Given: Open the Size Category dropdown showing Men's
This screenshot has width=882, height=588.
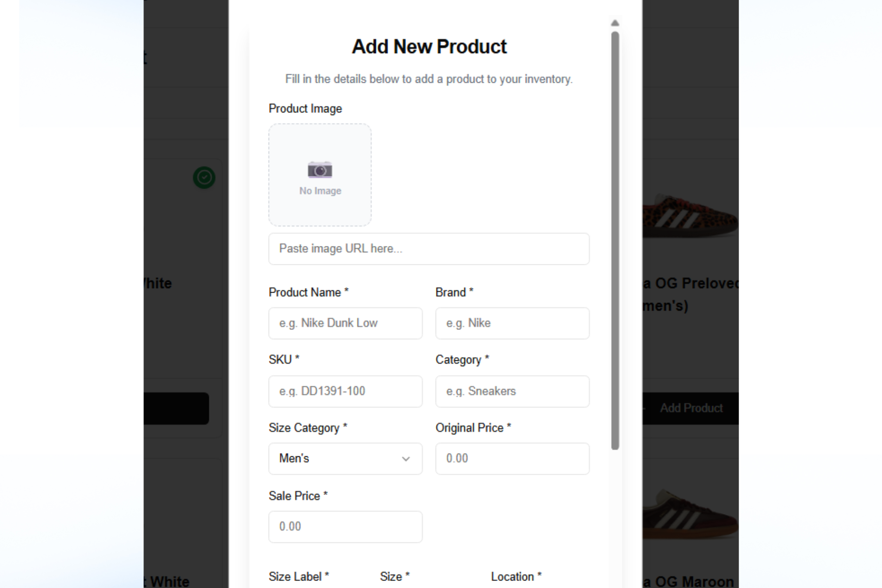Looking at the screenshot, I should pos(345,459).
